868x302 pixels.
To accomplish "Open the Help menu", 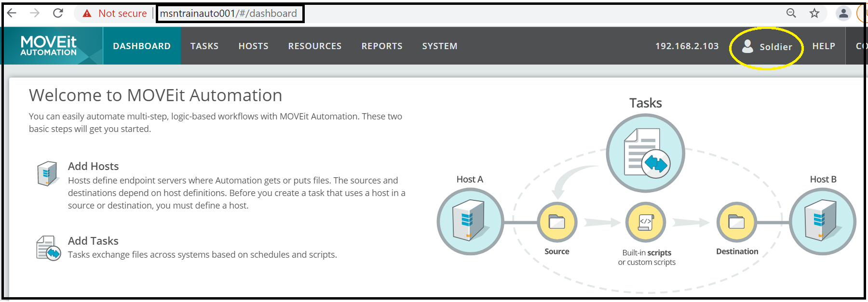I will [824, 46].
